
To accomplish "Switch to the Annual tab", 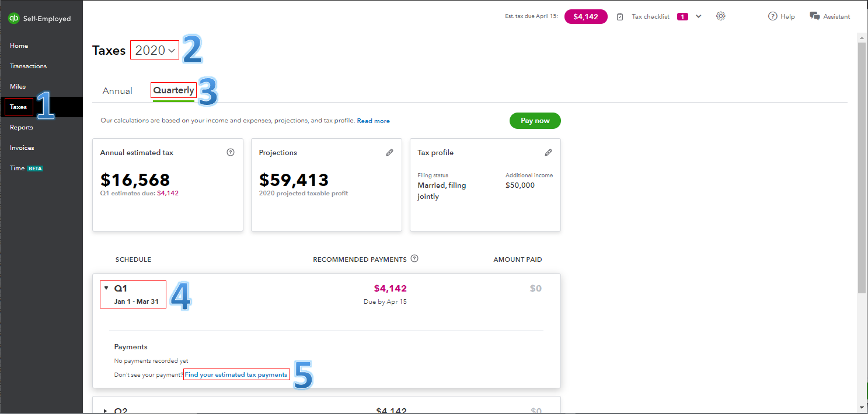I will click(x=117, y=91).
